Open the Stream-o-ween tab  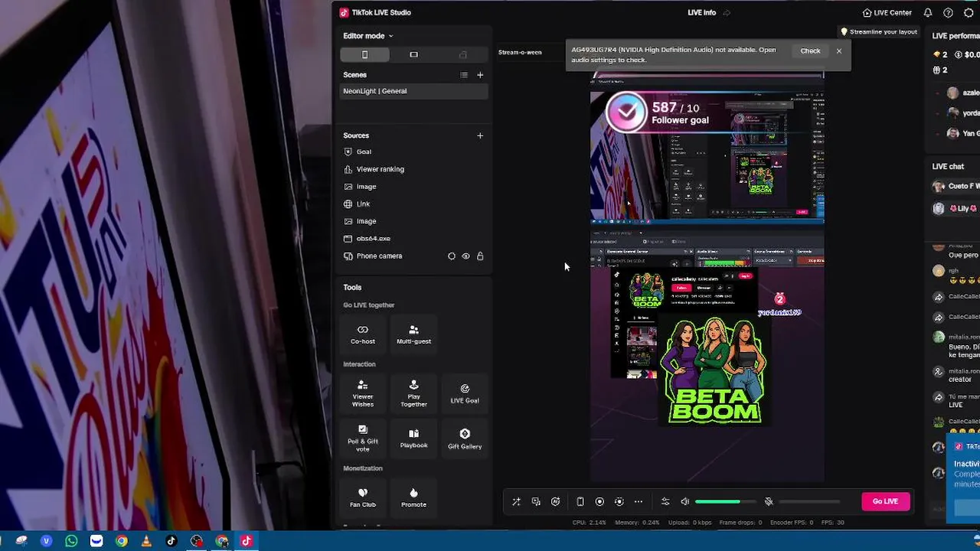point(520,52)
